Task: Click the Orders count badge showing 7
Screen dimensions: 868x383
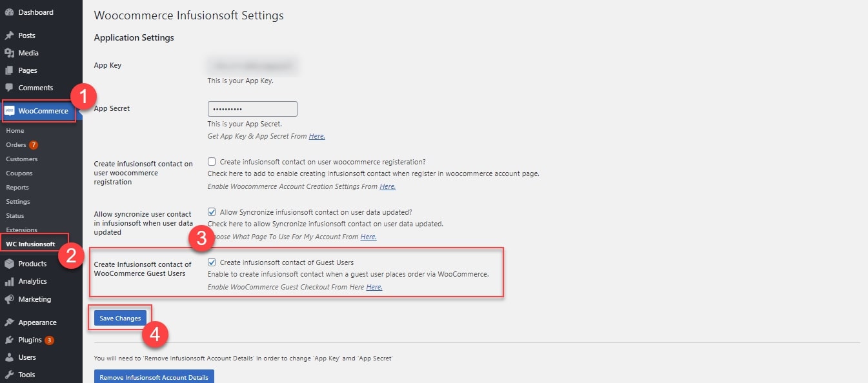Action: (34, 144)
